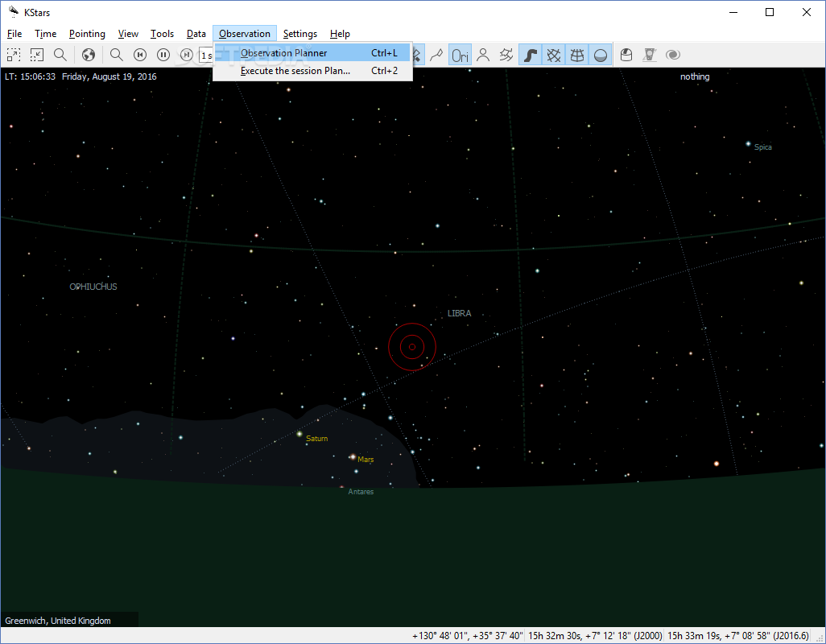This screenshot has width=826, height=644.
Task: Choose Execute the session Plan entry
Action: (312, 71)
